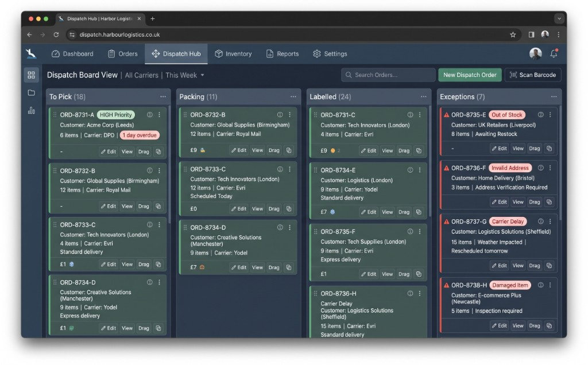Reload the page in browser
Screen dimensions: 588x365
[x=56, y=34]
